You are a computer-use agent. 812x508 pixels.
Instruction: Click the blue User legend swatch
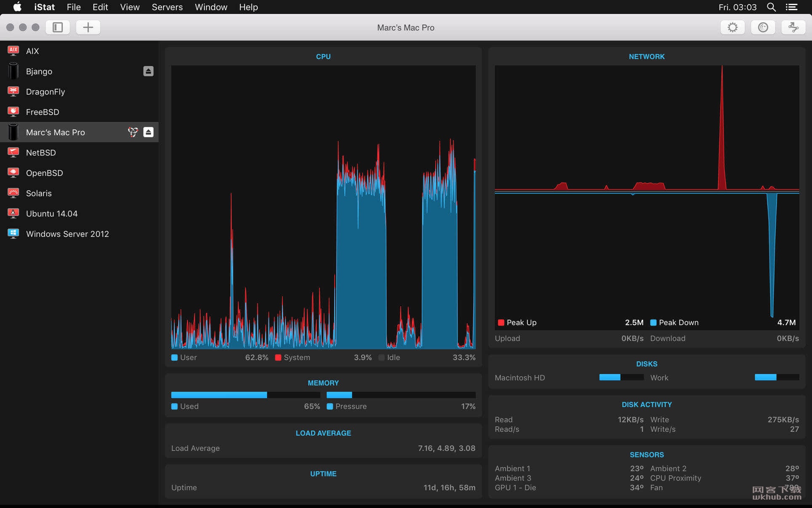point(174,357)
